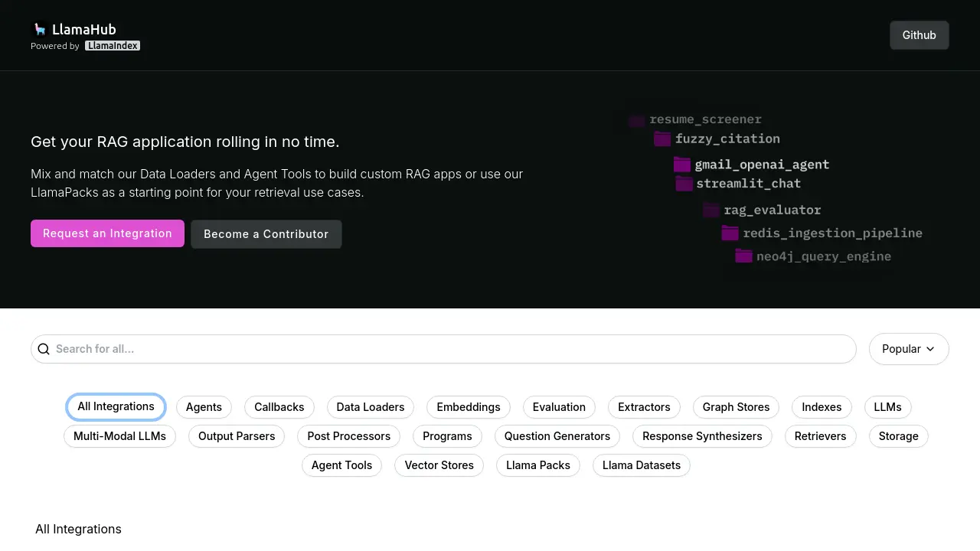Click the redis_ingestion_pipeline folder icon
This screenshot has height=551, width=980.
click(730, 233)
